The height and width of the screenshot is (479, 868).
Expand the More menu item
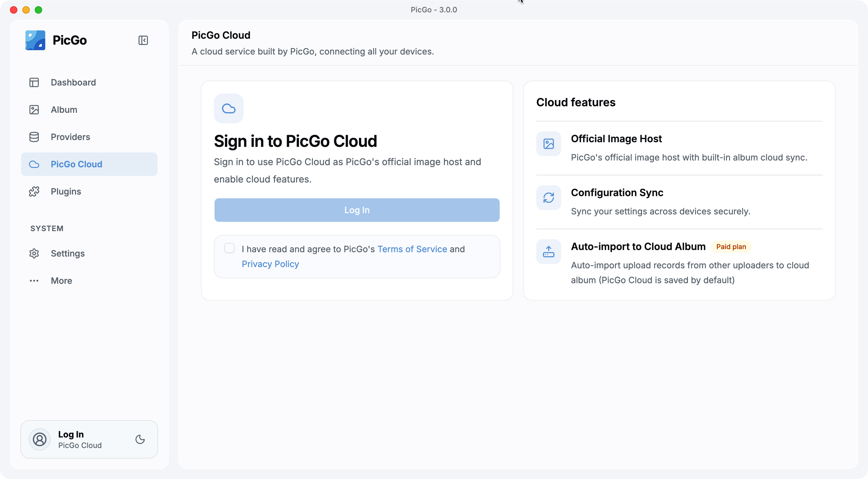(89, 281)
